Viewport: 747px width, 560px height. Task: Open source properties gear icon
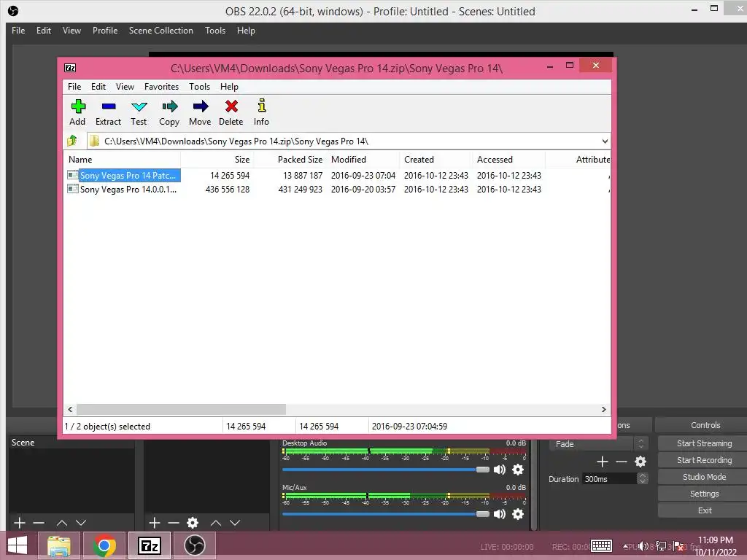(x=193, y=523)
